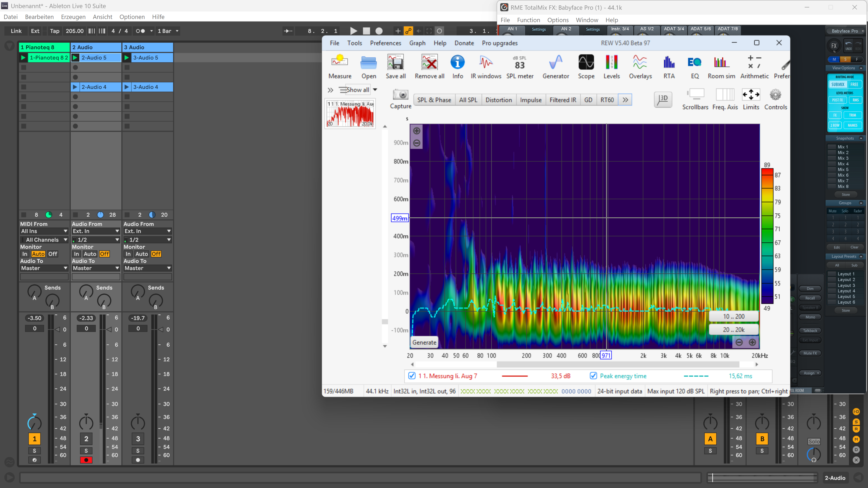This screenshot has height=488, width=868.
Task: Click TotalMix Talkback button
Action: pos(810,330)
